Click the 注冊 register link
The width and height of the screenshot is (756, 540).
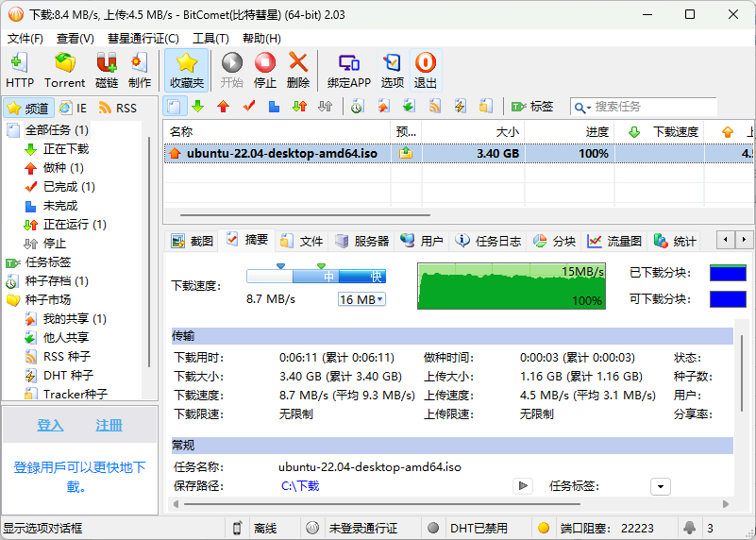[x=109, y=425]
